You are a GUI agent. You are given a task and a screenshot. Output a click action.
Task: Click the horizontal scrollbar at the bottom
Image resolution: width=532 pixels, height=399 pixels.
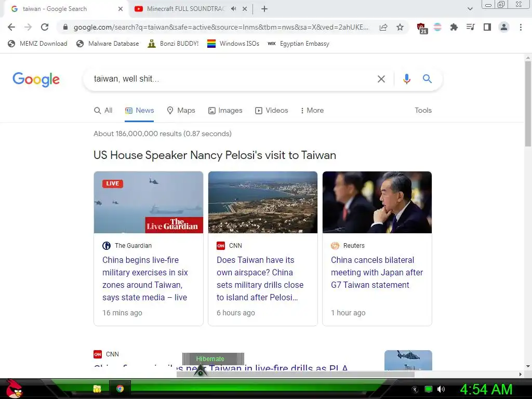[x=295, y=374]
